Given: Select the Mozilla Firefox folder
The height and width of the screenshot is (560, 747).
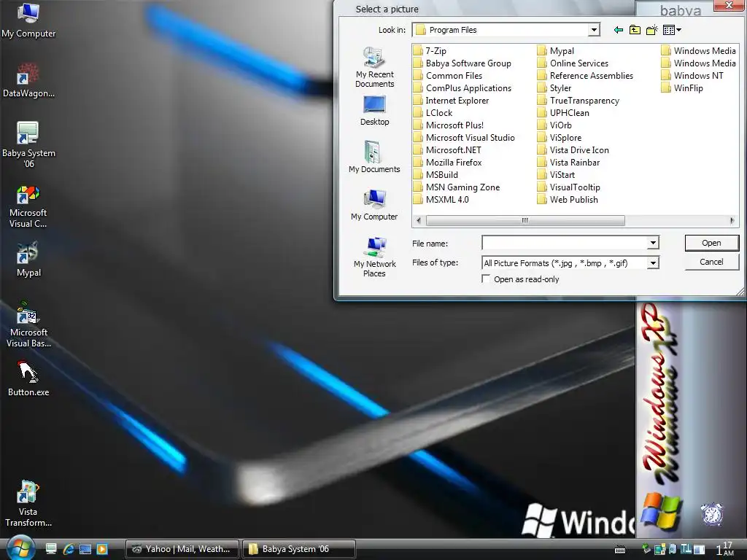Looking at the screenshot, I should [x=448, y=163].
